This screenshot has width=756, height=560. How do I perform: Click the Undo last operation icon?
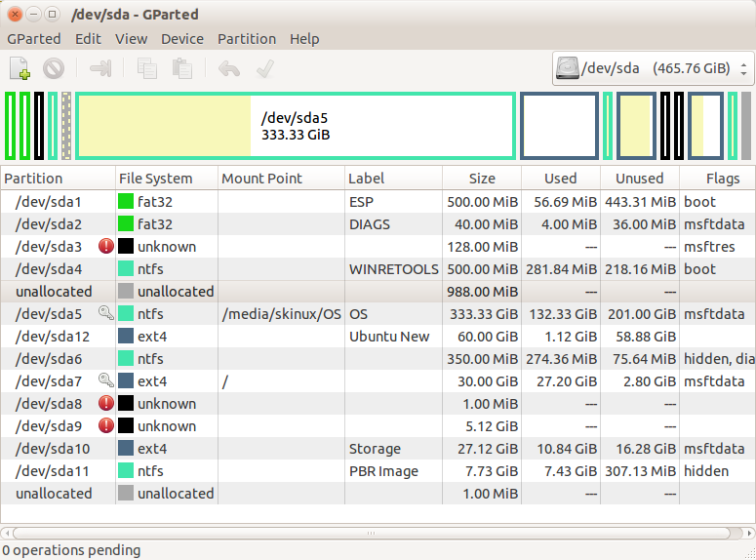pos(229,69)
